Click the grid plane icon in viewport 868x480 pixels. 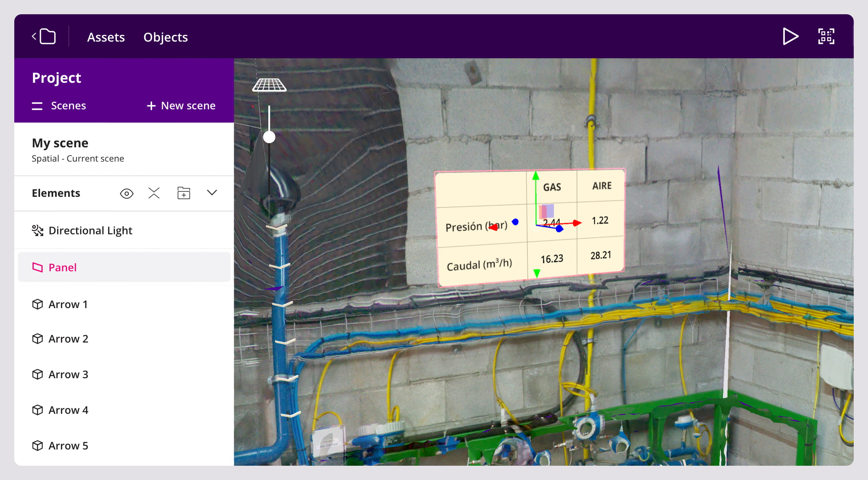pyautogui.click(x=269, y=85)
